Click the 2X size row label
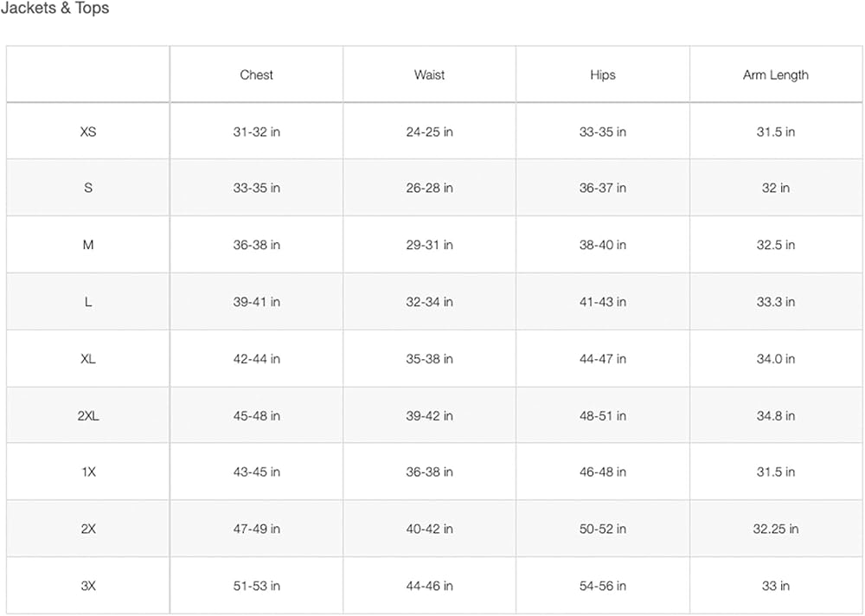The width and height of the screenshot is (865, 616). coord(88,529)
